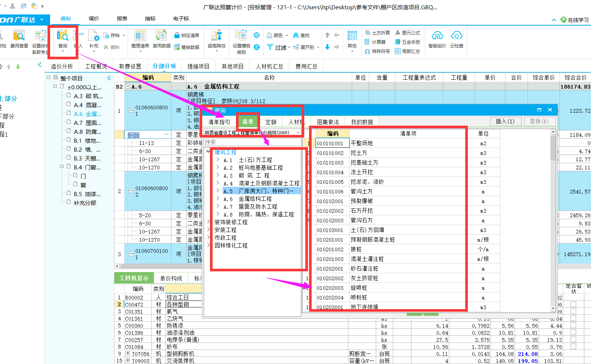Tick the 是否暂估 checkbox for 电焊条(普通) row
591x364 pixels.
(573, 339)
